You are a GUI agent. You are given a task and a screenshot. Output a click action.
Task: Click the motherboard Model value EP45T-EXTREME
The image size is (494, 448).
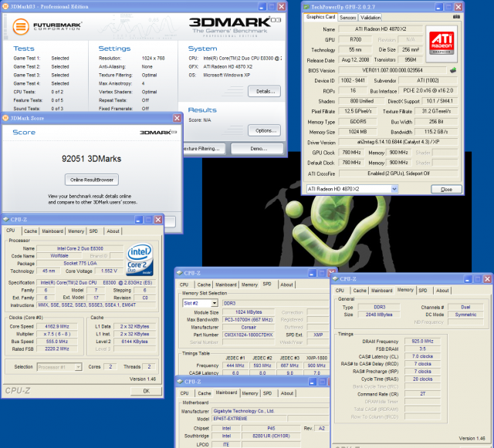(x=249, y=419)
